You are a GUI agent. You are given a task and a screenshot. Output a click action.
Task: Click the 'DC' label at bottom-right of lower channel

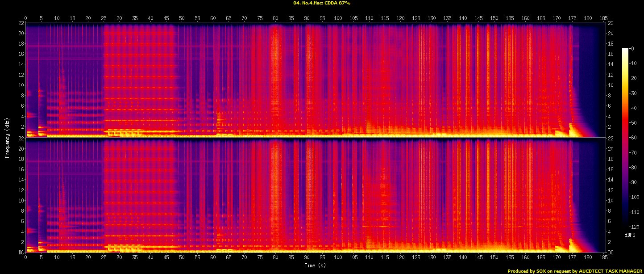pos(611,253)
